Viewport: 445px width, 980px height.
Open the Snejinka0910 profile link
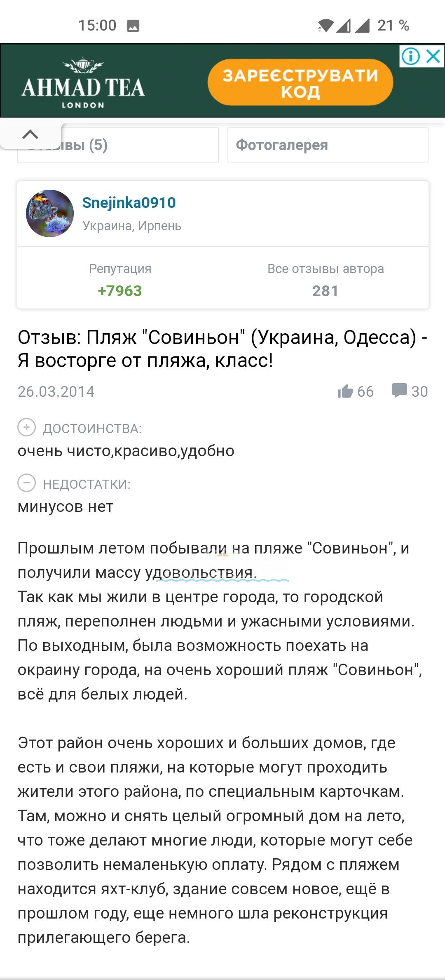point(129,203)
